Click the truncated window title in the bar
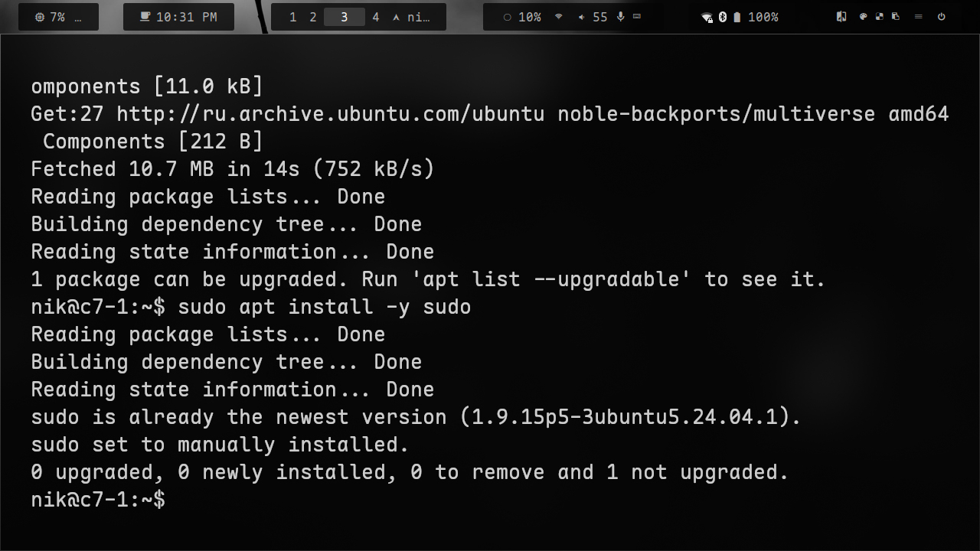Screen dimensions: 980x551 click(x=413, y=17)
